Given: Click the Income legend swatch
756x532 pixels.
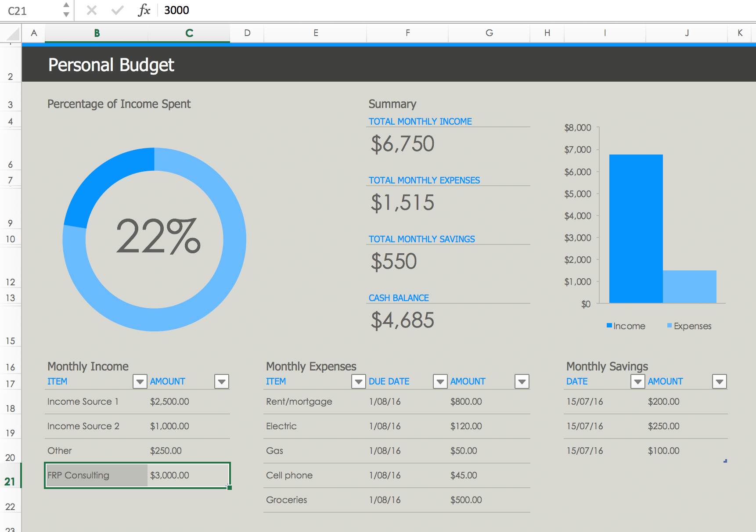Looking at the screenshot, I should [609, 325].
